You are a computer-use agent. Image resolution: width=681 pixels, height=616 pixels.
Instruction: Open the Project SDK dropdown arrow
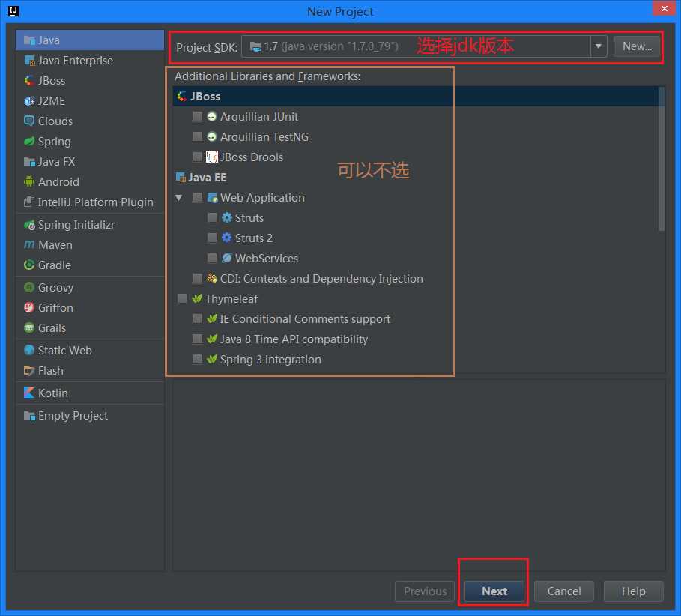(599, 46)
